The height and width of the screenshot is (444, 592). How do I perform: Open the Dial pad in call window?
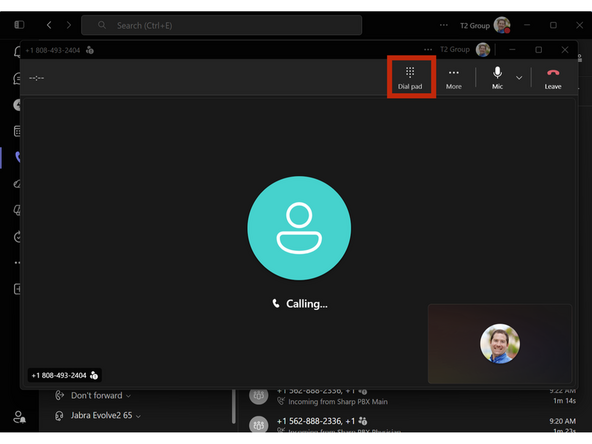coord(410,78)
